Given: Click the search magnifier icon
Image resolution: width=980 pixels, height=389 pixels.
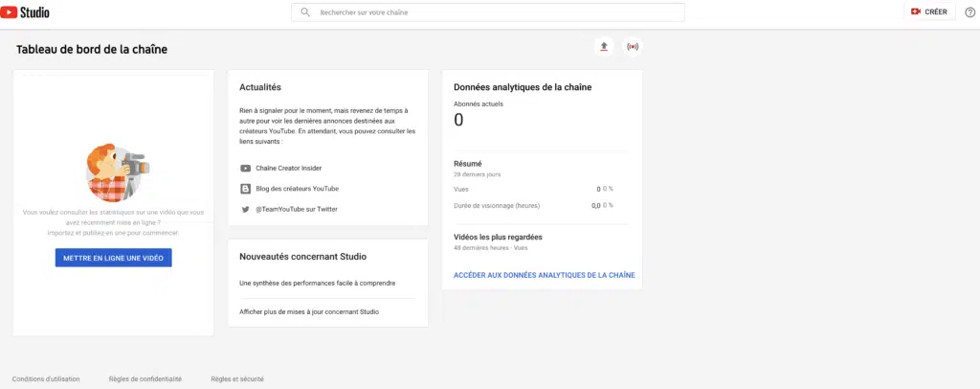Looking at the screenshot, I should click(305, 12).
